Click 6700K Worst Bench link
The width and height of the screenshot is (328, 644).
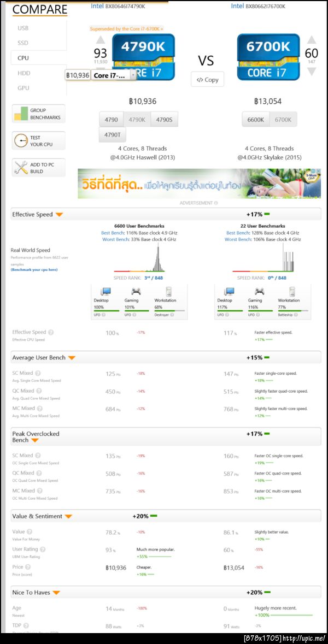coord(237,239)
